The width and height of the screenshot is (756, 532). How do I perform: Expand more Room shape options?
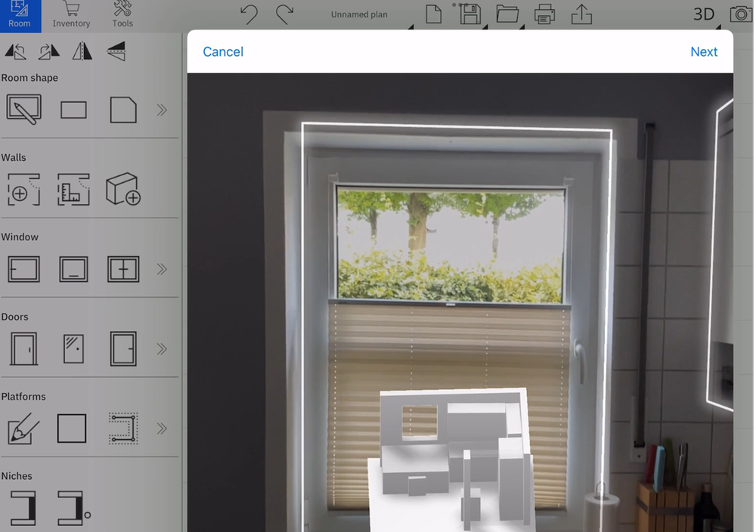coord(162,110)
